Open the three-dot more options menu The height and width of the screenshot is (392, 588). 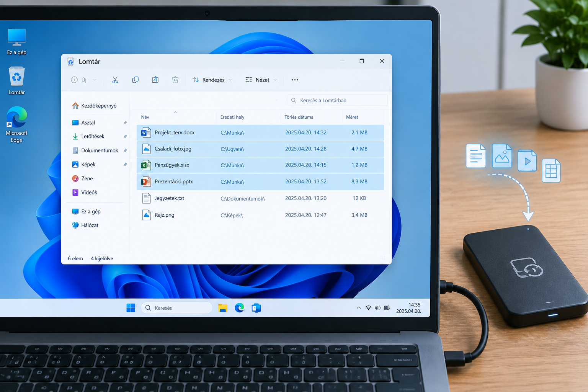[x=295, y=80]
